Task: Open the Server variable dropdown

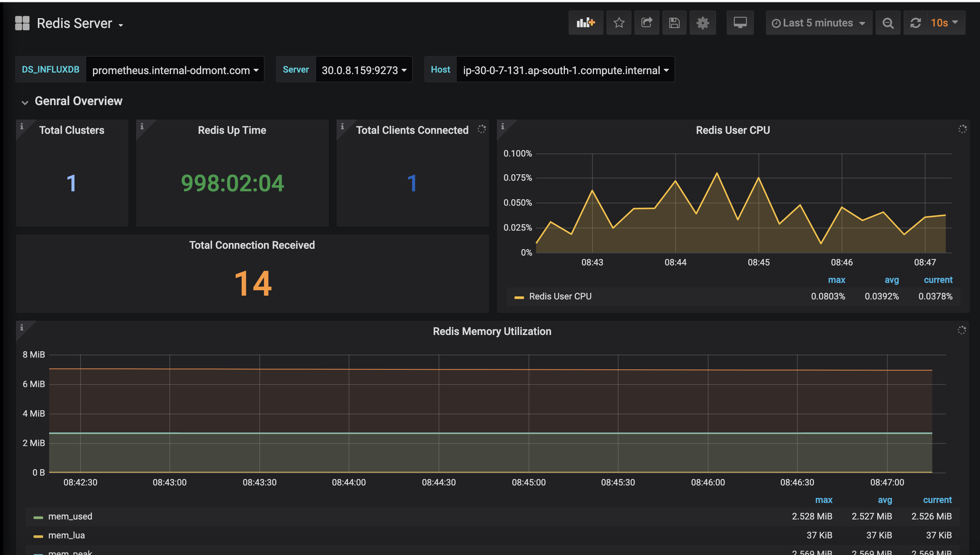Action: click(364, 70)
